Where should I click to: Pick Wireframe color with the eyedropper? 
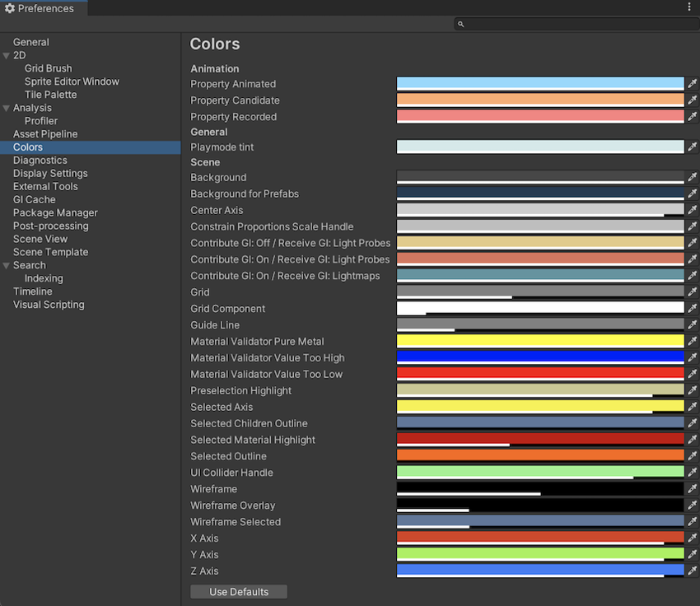pos(692,488)
